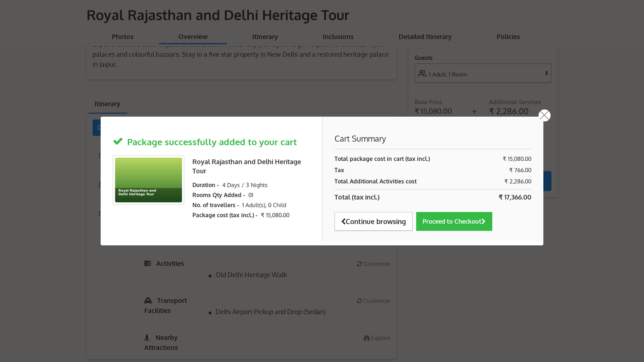Screen dimensions: 644x362
Task: Click Additional Services ₹ 2,286.00 value
Action: pyautogui.click(x=509, y=111)
